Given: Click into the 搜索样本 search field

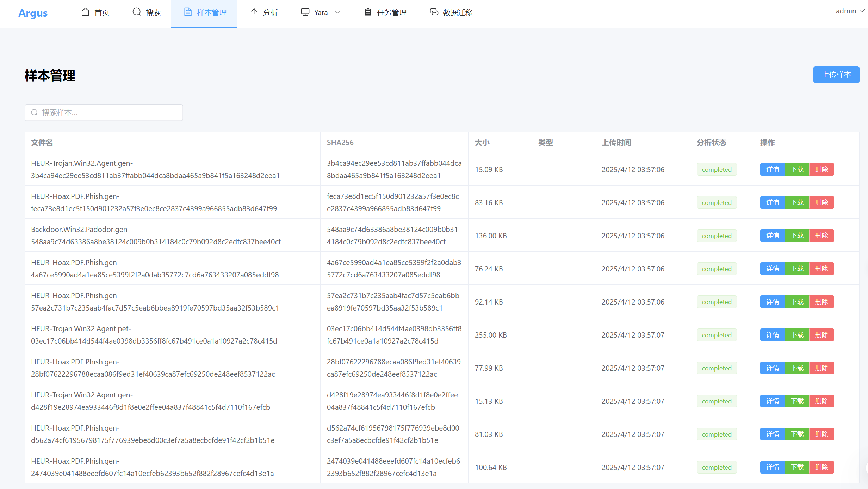Looking at the screenshot, I should coord(109,113).
